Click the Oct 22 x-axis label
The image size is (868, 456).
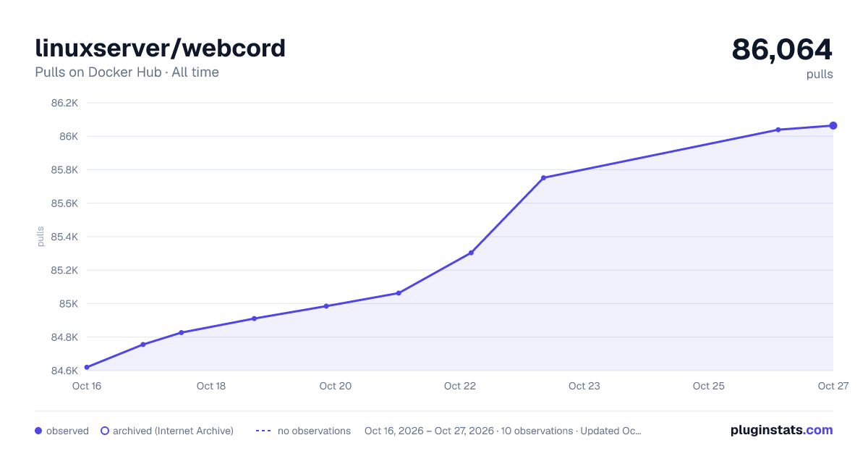(460, 386)
